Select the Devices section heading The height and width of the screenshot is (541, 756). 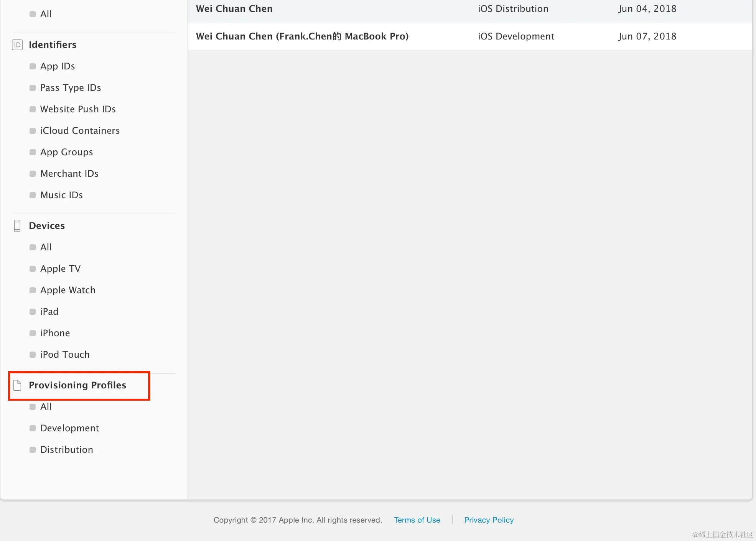point(47,226)
